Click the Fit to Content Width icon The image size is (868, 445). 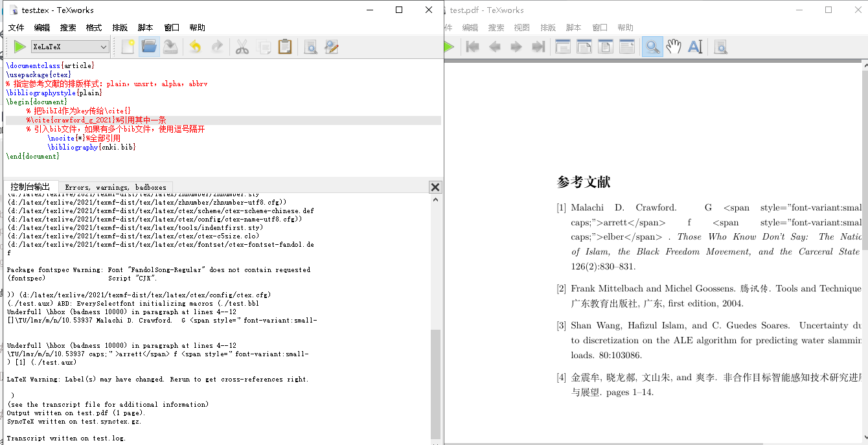pos(627,47)
